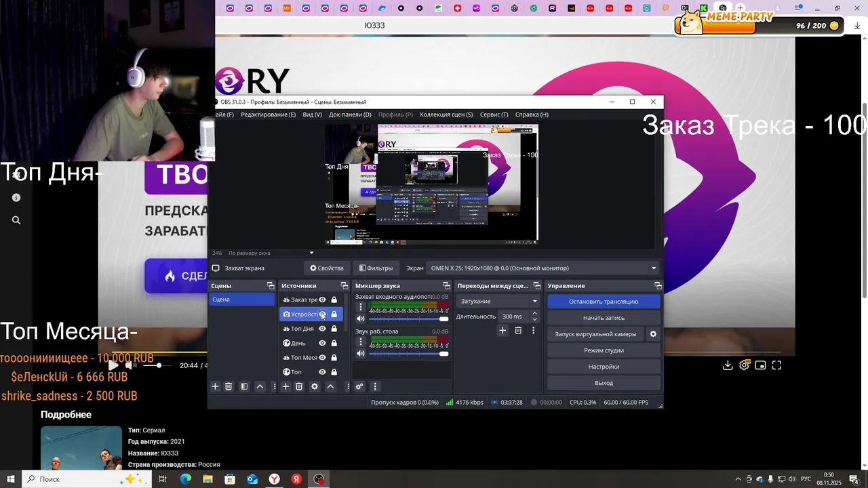Unlock the Топ Дня source
The image size is (868, 488).
334,329
